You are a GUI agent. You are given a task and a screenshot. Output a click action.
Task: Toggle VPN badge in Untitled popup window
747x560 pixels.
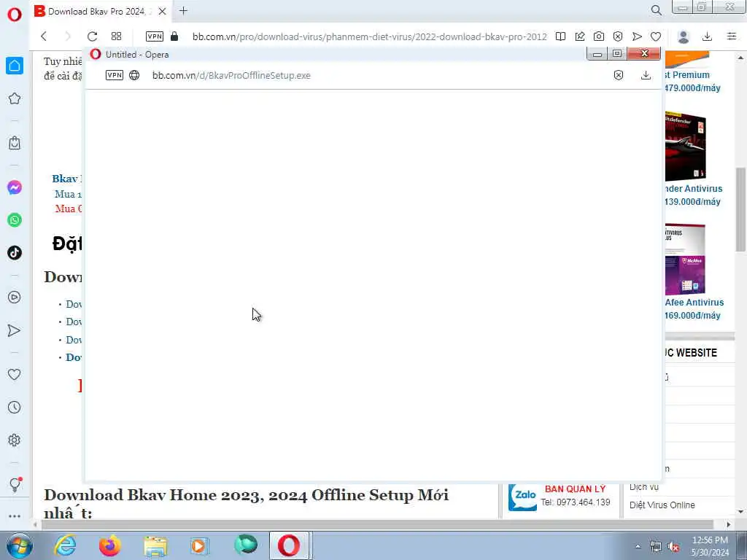(x=115, y=75)
